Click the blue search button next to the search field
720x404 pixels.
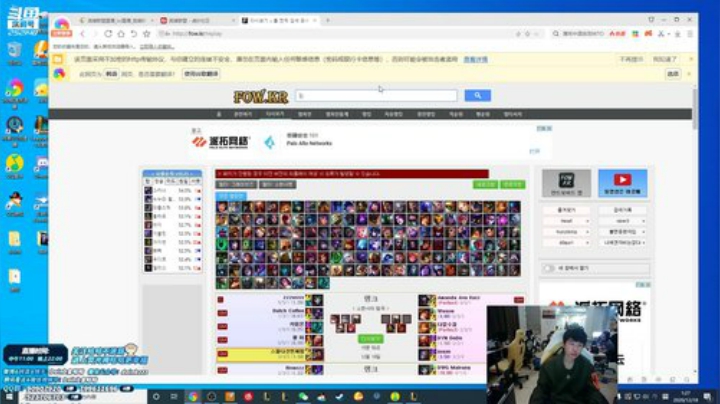pyautogui.click(x=478, y=95)
